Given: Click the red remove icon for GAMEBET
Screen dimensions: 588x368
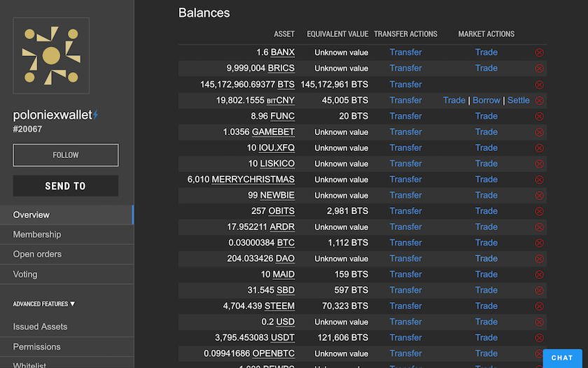Looking at the screenshot, I should tap(539, 132).
